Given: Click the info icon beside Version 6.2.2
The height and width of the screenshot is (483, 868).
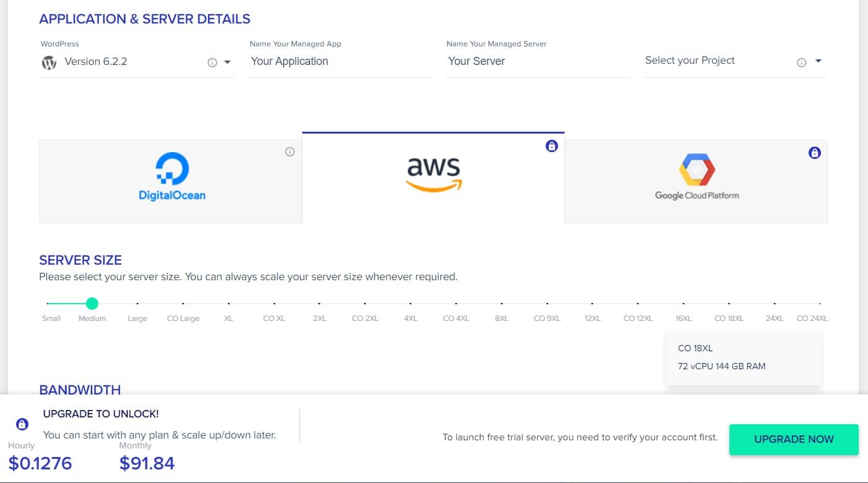Looking at the screenshot, I should point(212,62).
